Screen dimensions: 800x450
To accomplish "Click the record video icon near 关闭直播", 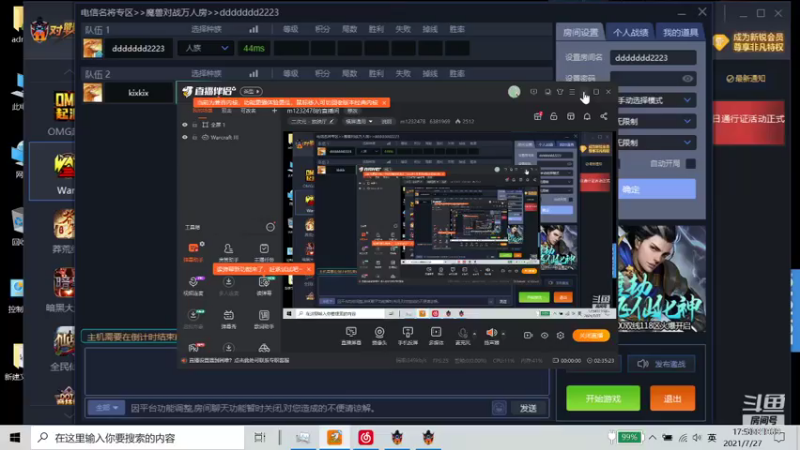I will coord(528,335).
